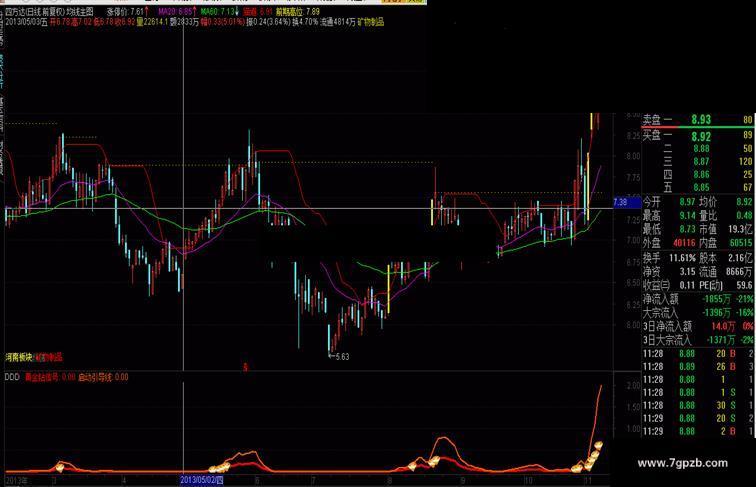This screenshot has height=487, width=756.
Task: Click the 2013年 year label on time axis
Action: 16,480
